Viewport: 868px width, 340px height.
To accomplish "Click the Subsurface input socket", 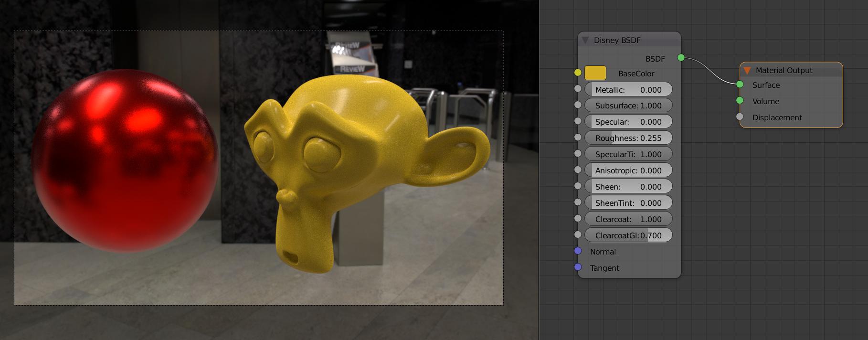I will click(x=578, y=105).
